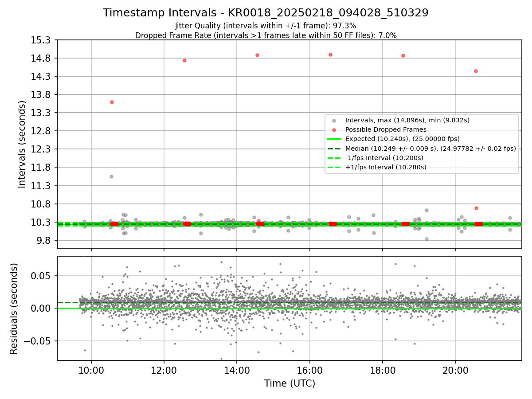Click the red point near 10.7 seconds after 20:00
Viewport: 532px width, 399px height.
tap(476, 208)
